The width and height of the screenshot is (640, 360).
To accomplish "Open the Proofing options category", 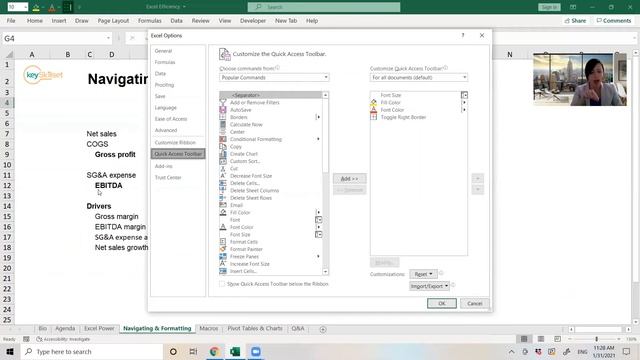I will coord(178,85).
